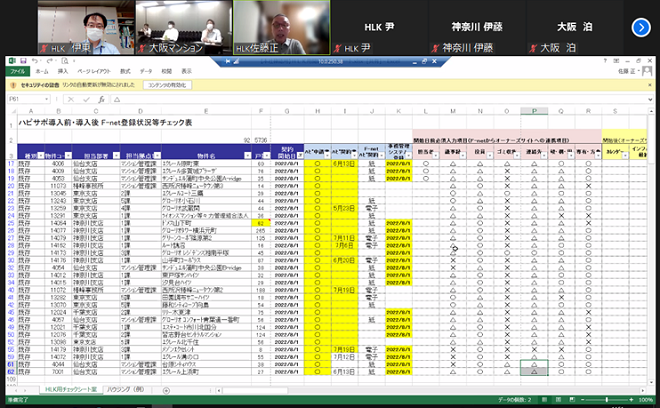Click the user account avatar icon

647,71
